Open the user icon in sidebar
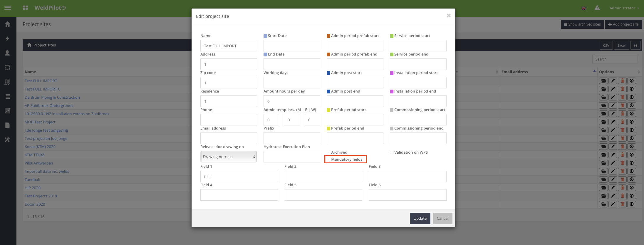This screenshot has height=245, width=644. click(x=8, y=53)
